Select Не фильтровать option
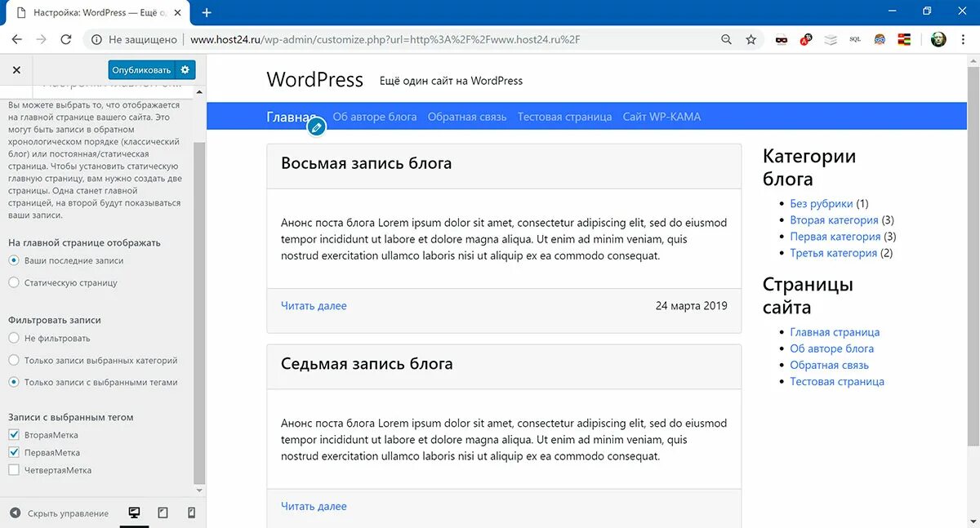This screenshot has height=528, width=980. [14, 338]
